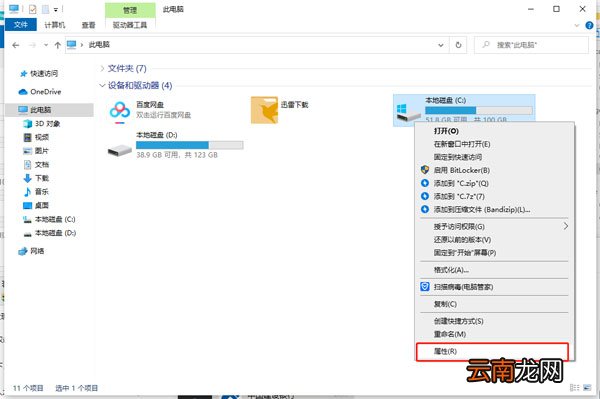Click the new folder quick access icon
This screenshot has width=600, height=399.
click(46, 9)
